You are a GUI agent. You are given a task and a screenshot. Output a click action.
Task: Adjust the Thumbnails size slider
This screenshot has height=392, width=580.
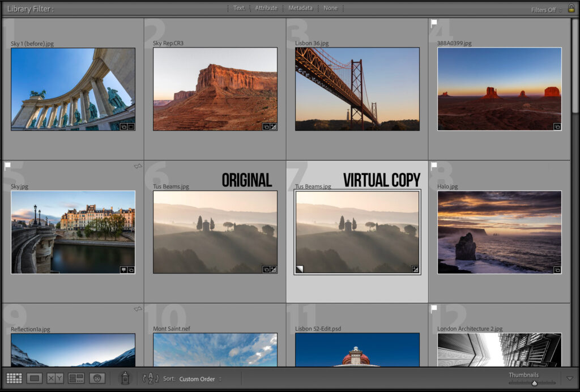click(534, 383)
